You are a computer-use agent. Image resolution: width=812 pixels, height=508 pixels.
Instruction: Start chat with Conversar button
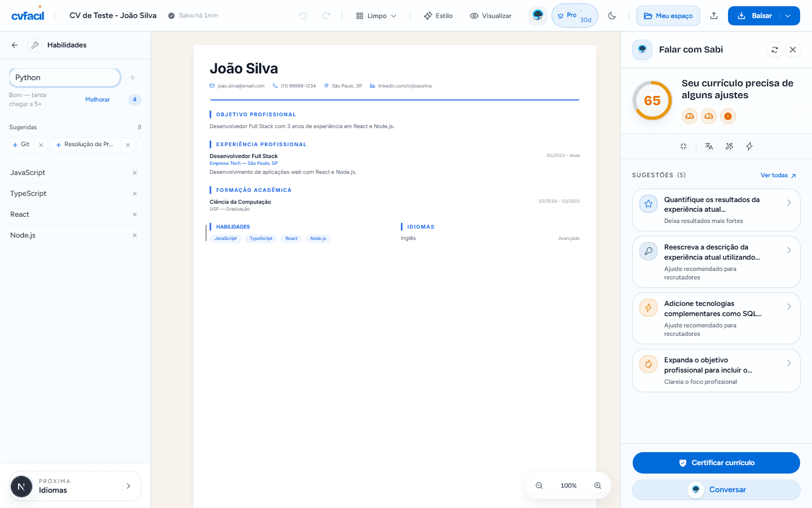point(716,490)
